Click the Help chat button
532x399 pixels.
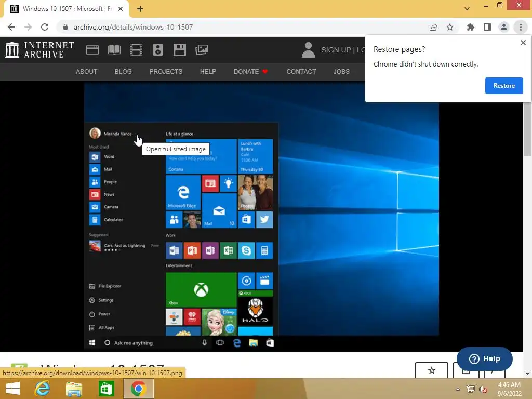coord(485,358)
